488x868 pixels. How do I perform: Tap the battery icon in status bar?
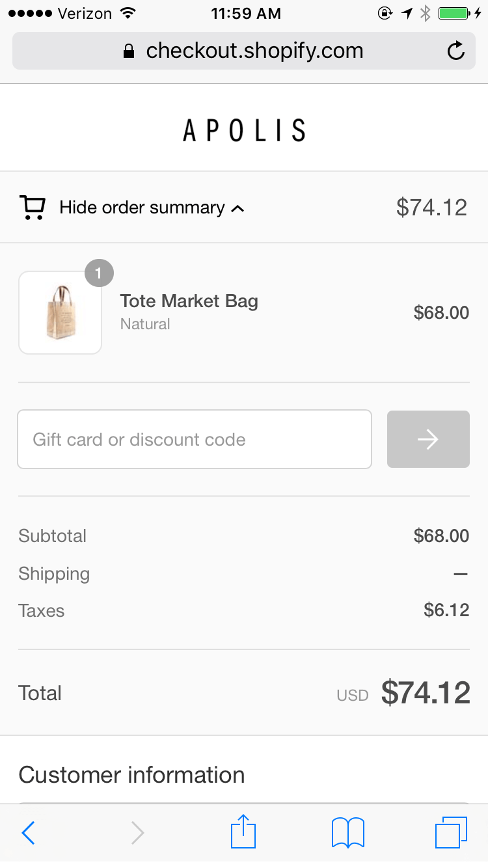[457, 13]
